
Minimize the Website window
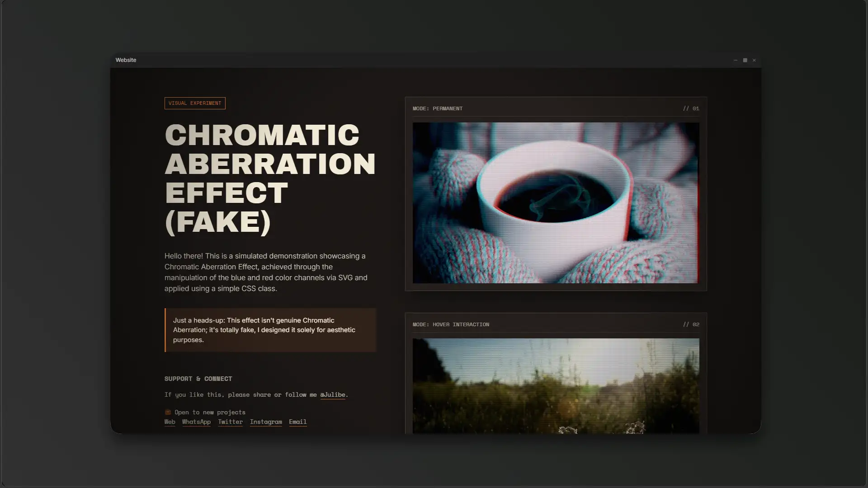[x=736, y=60]
